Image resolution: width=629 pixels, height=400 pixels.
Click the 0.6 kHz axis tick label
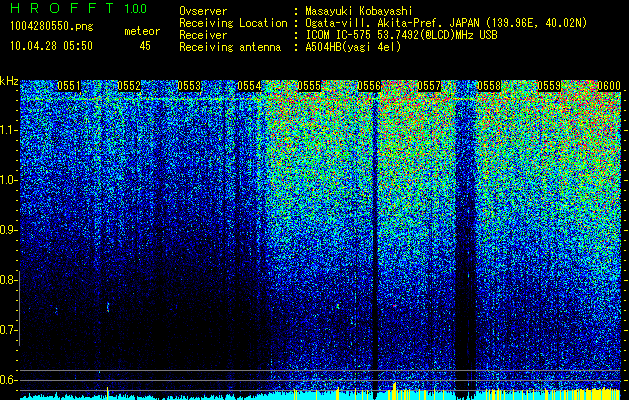[x=7, y=380]
